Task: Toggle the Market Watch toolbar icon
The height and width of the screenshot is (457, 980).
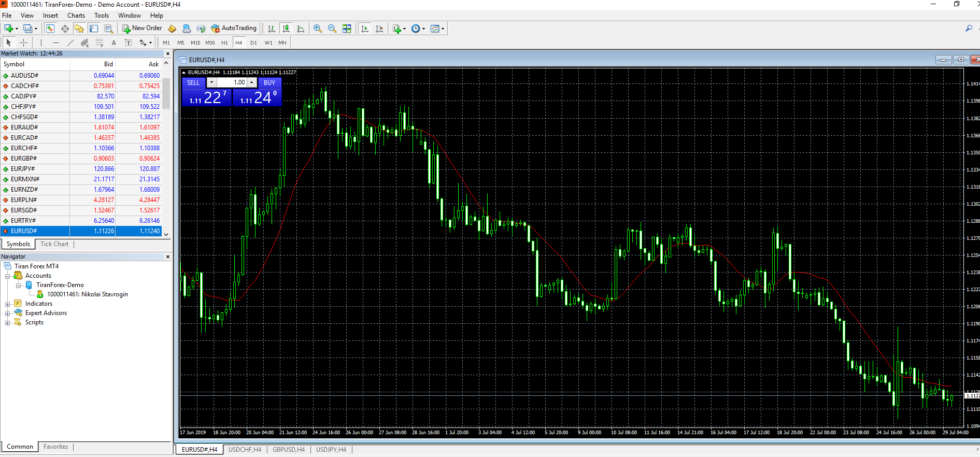Action: click(50, 28)
